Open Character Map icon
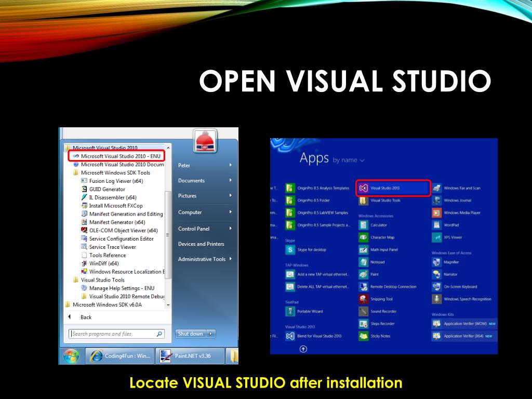Viewport: 532px width, 399px height. [363, 237]
